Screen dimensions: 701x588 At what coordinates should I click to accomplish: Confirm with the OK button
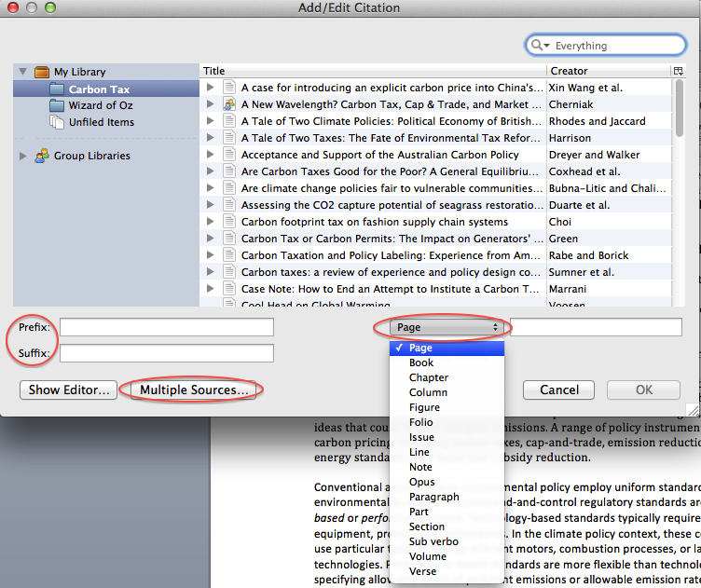coord(644,390)
